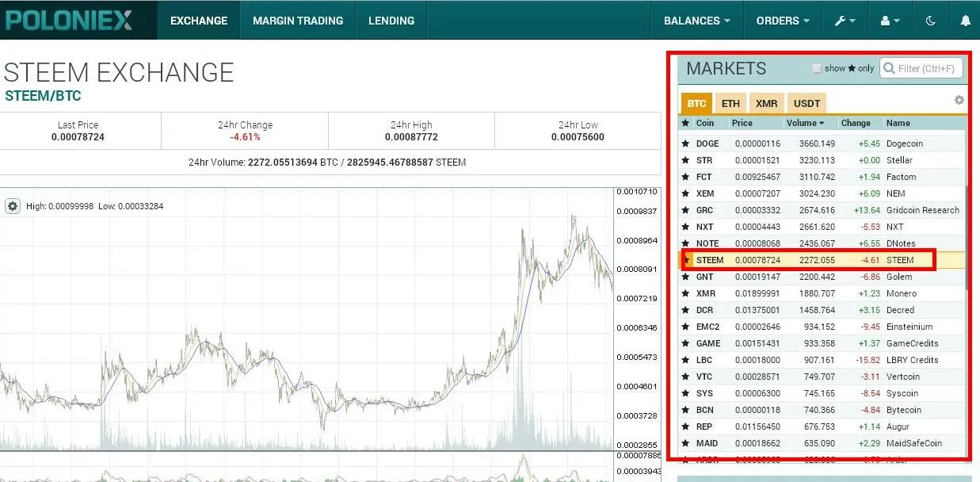The height and width of the screenshot is (482, 980).
Task: Click the Bytecoin name cell
Action: coord(904,410)
